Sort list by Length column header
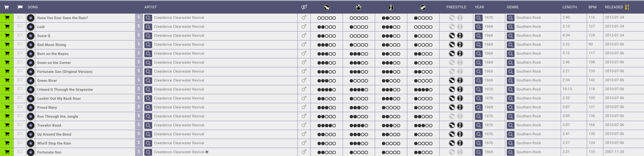Screen dimensions: 644x156 click(570, 7)
